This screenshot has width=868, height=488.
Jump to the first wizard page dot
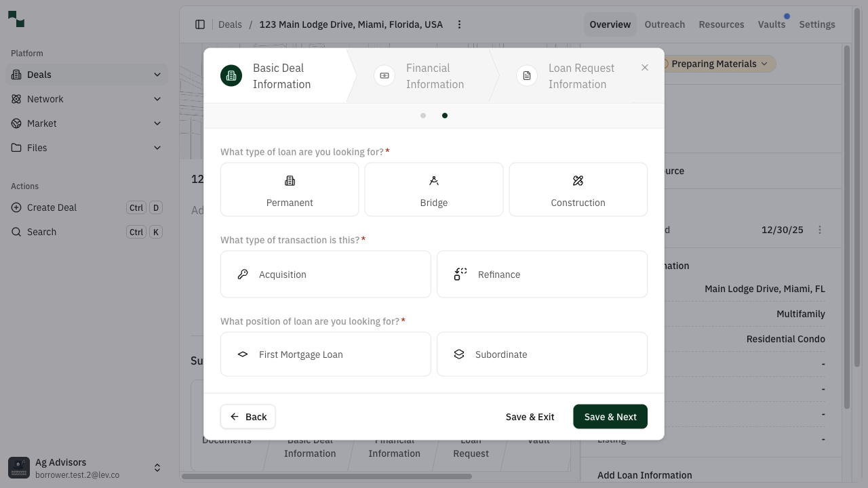point(423,115)
